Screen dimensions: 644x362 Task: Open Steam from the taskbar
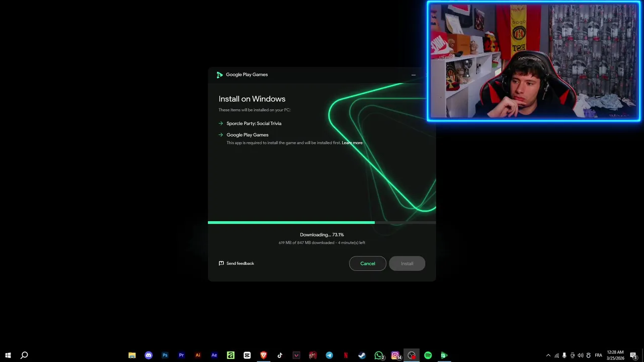[362, 355]
